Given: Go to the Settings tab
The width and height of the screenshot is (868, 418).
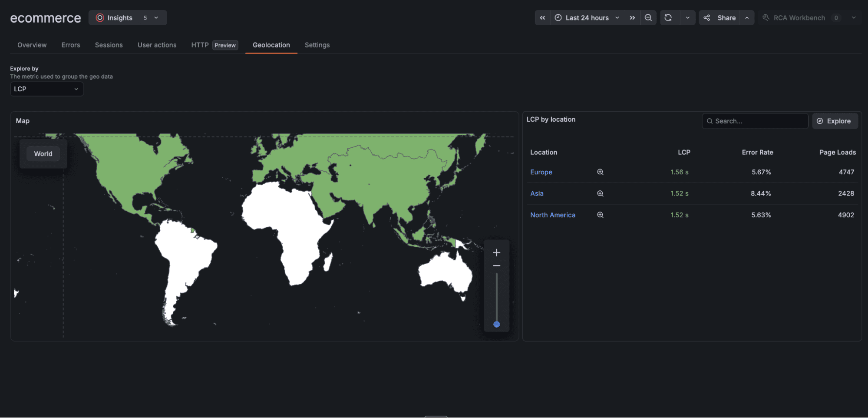Looking at the screenshot, I should (317, 45).
